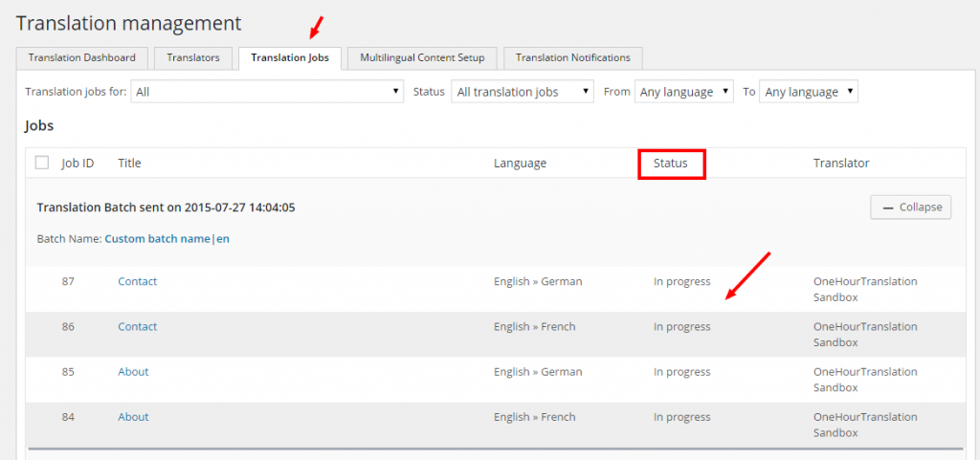Open the Multilingual Content Setup tab
This screenshot has height=460, width=980.
[x=422, y=58]
